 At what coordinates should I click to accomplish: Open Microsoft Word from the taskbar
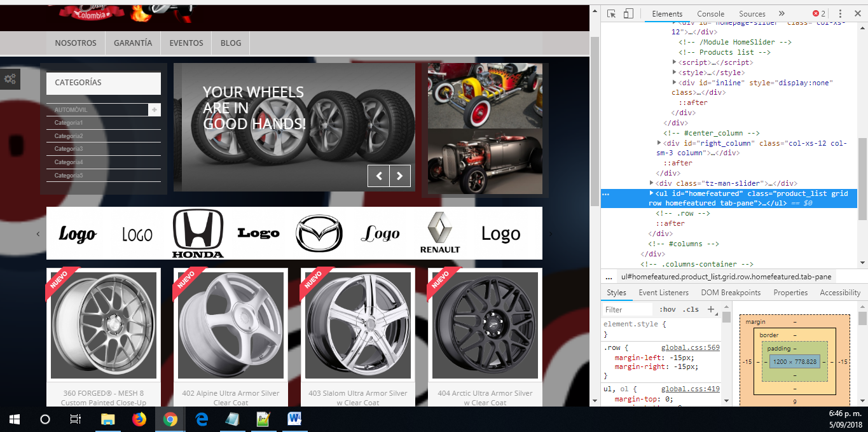[294, 419]
